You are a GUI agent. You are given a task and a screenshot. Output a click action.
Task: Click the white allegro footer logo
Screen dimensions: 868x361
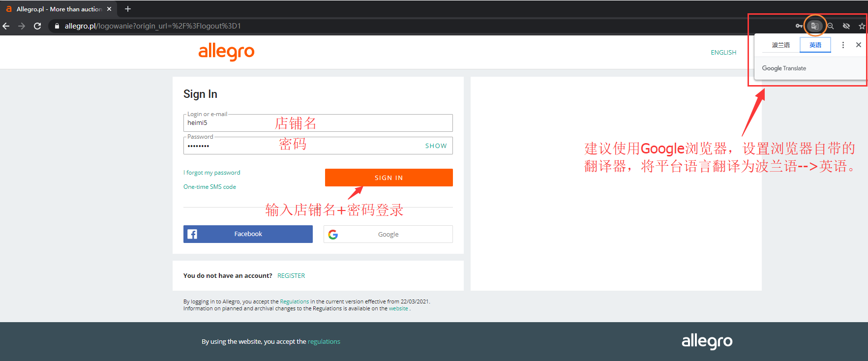click(x=707, y=341)
